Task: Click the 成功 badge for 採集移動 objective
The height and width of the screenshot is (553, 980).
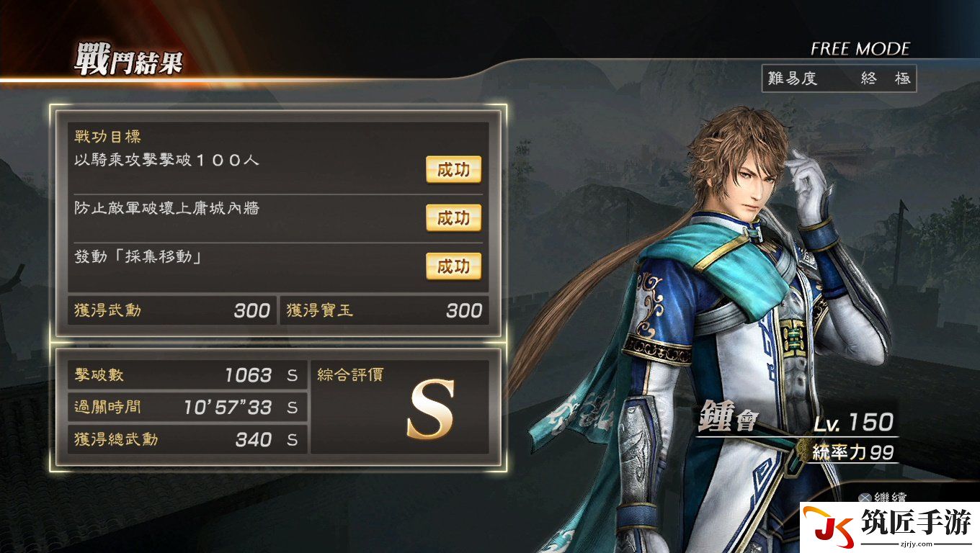Action: (453, 266)
